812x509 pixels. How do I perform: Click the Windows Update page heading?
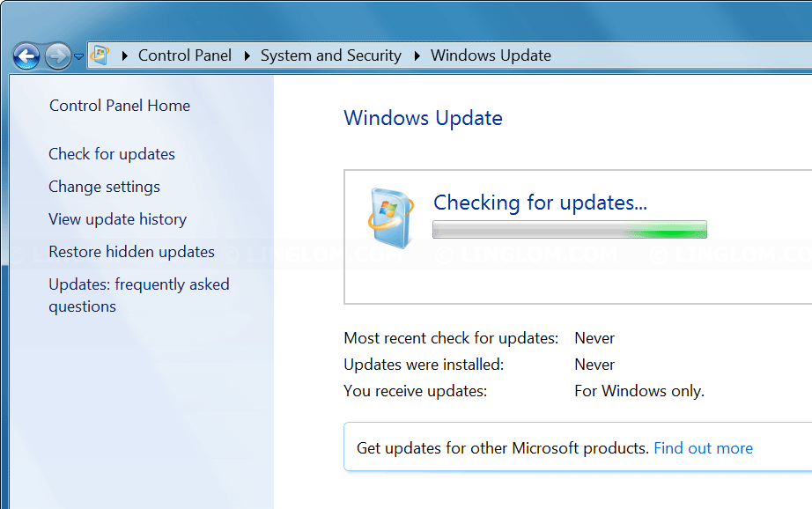point(423,118)
